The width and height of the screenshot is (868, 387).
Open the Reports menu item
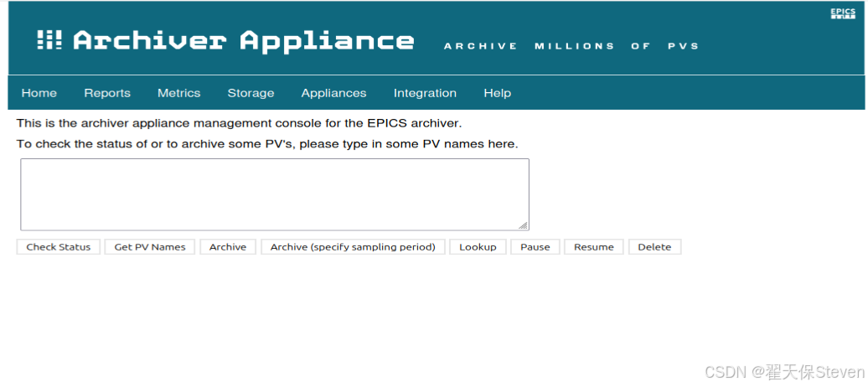(x=107, y=93)
